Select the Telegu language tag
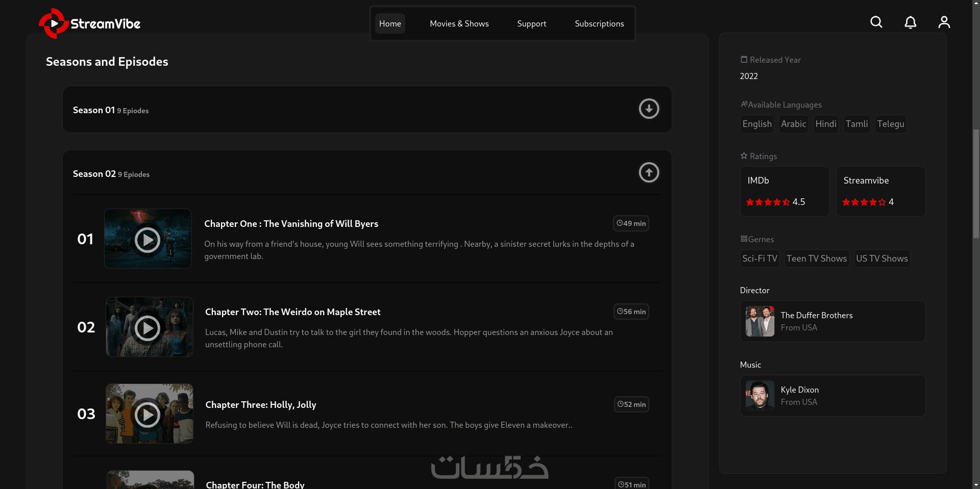The width and height of the screenshot is (980, 489). click(891, 124)
